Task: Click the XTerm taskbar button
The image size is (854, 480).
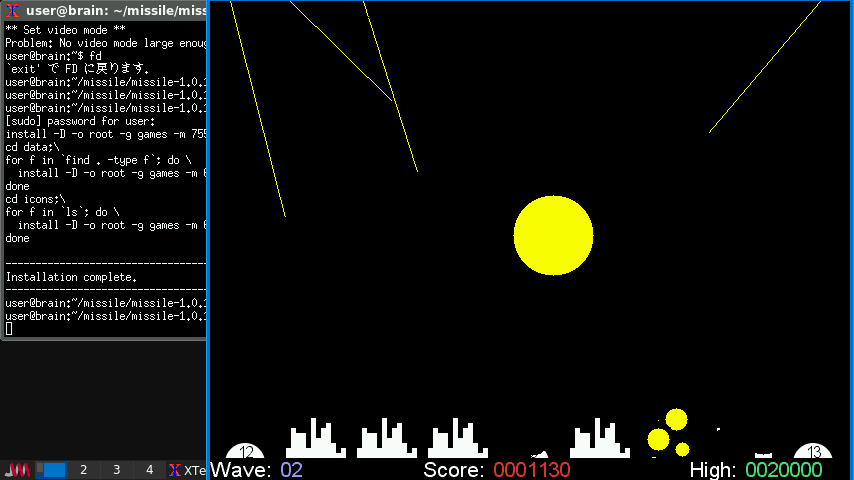Action: [x=186, y=470]
